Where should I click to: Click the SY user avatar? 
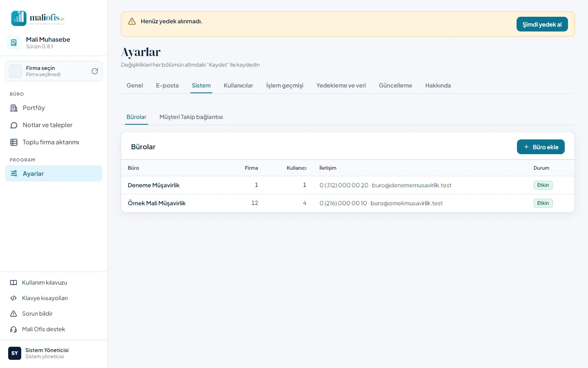click(15, 353)
